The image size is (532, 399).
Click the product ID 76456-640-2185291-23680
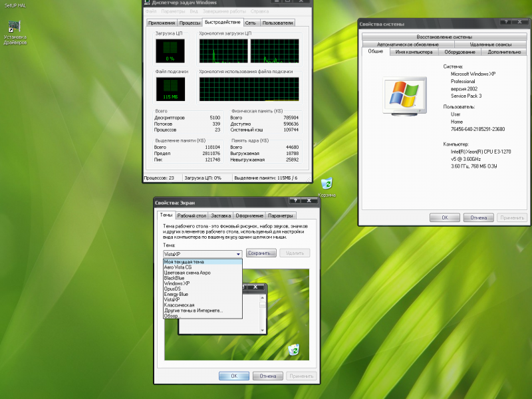tap(477, 129)
